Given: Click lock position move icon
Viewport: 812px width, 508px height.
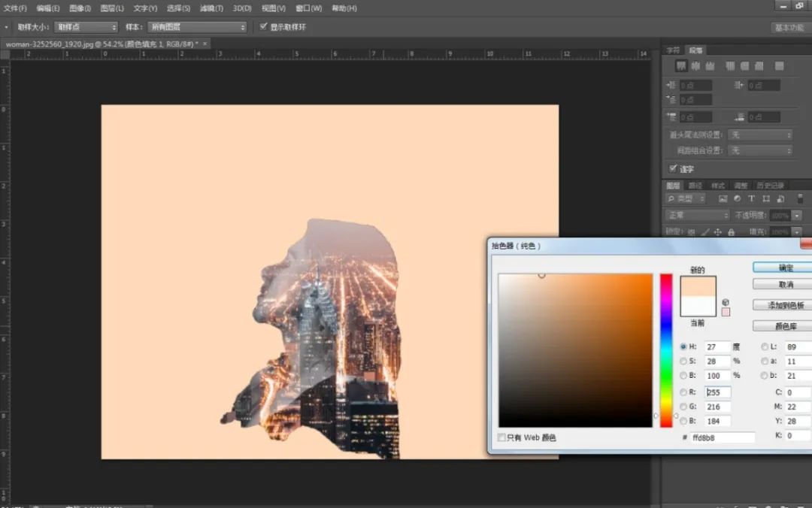Looking at the screenshot, I should (718, 232).
